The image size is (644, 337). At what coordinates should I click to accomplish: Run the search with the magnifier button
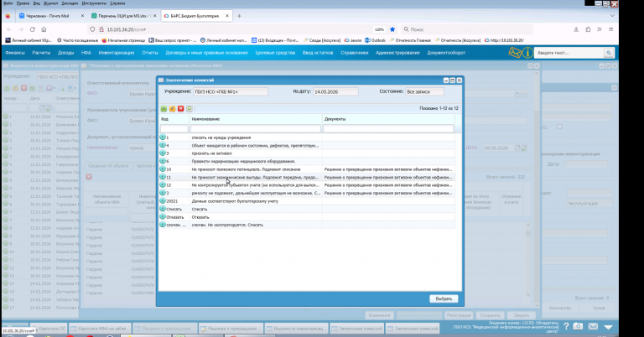pyautogui.click(x=608, y=53)
